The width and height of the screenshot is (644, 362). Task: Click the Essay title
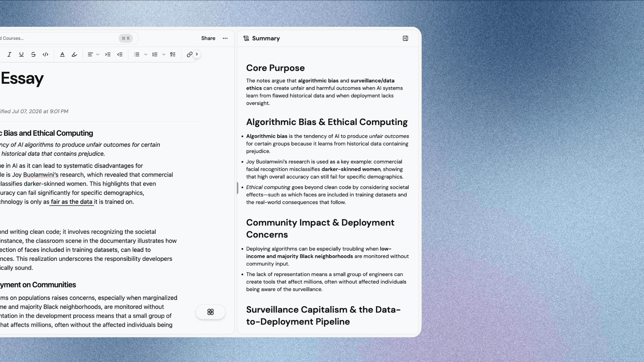tap(22, 78)
